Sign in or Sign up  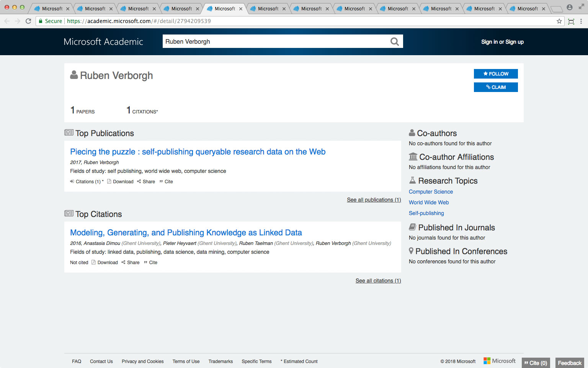[502, 42]
